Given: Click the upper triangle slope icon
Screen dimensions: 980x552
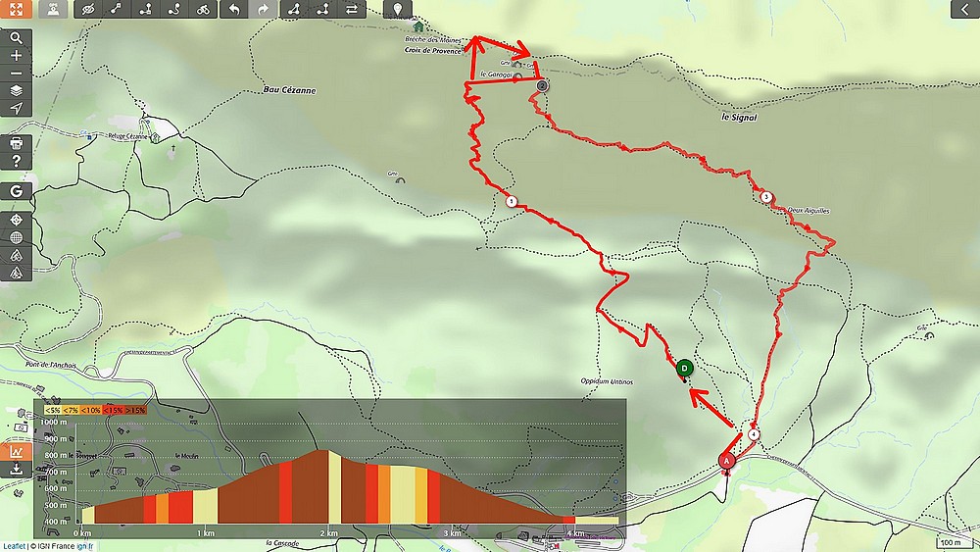Looking at the screenshot, I should 17,255.
